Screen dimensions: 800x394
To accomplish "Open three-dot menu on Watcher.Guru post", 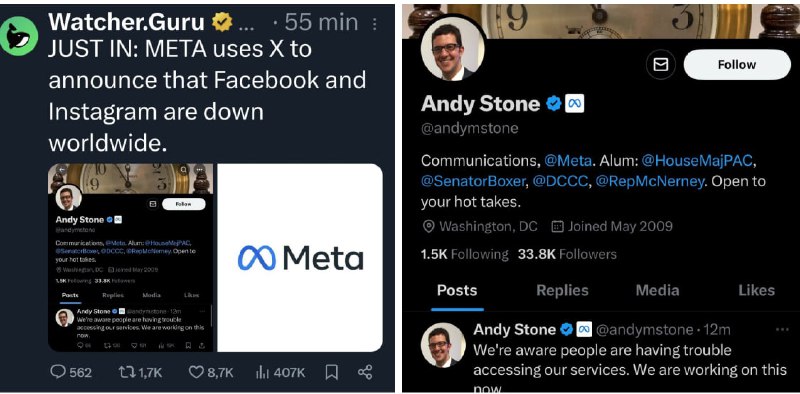I will (x=375, y=23).
